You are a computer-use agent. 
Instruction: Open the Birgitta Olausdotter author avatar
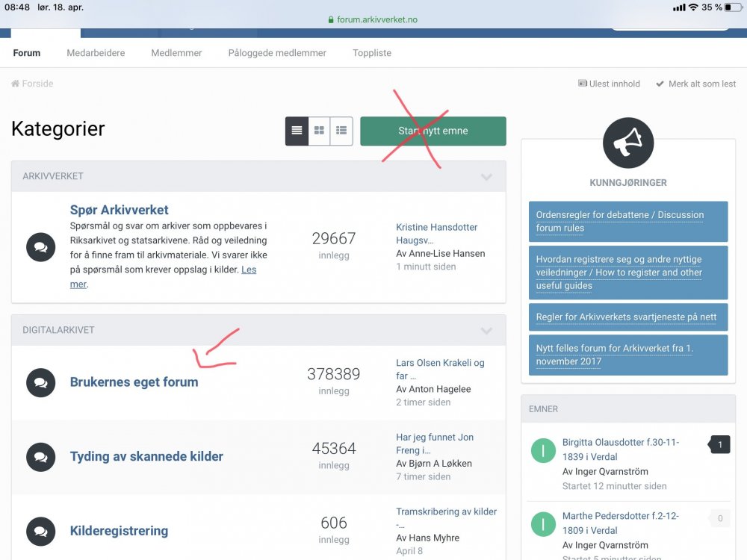[543, 450]
